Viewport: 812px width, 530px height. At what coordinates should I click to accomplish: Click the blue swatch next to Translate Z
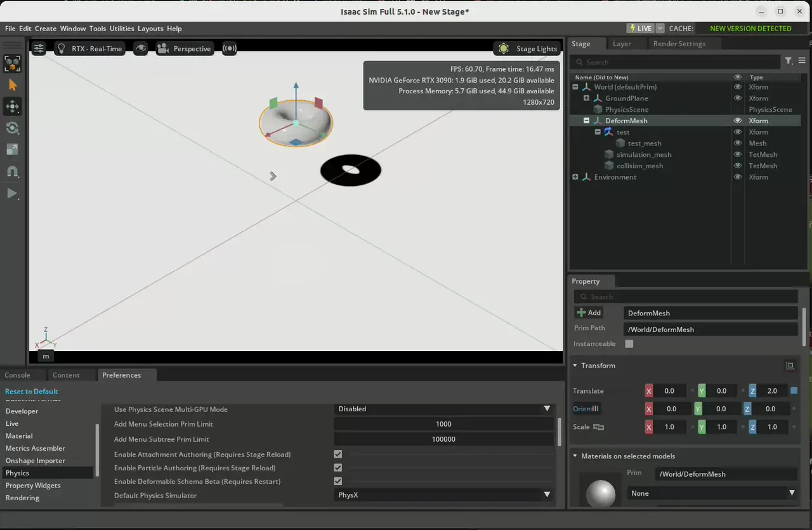794,390
